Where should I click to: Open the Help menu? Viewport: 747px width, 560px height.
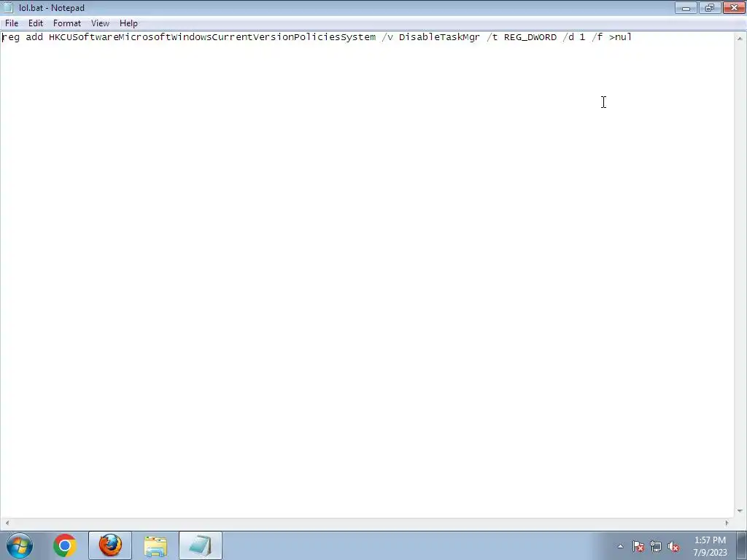pyautogui.click(x=128, y=23)
